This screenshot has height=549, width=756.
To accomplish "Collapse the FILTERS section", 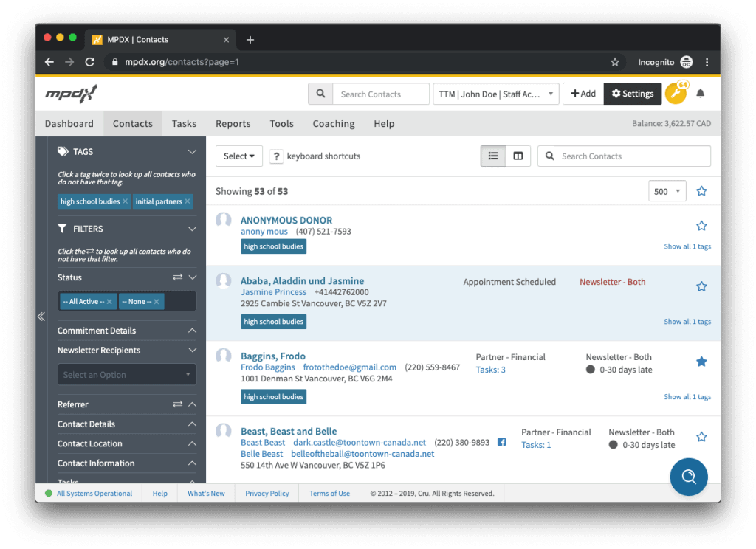I will coord(193,229).
